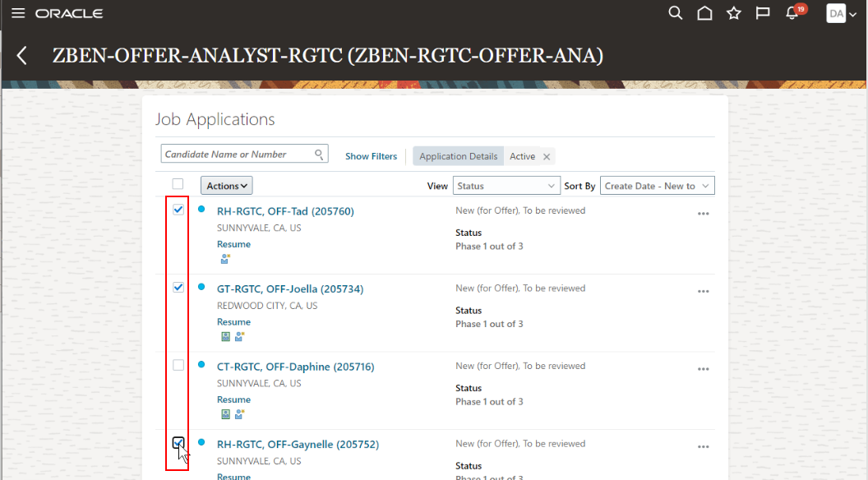
Task: Open the Resume link for OFF-Joella
Action: (233, 321)
